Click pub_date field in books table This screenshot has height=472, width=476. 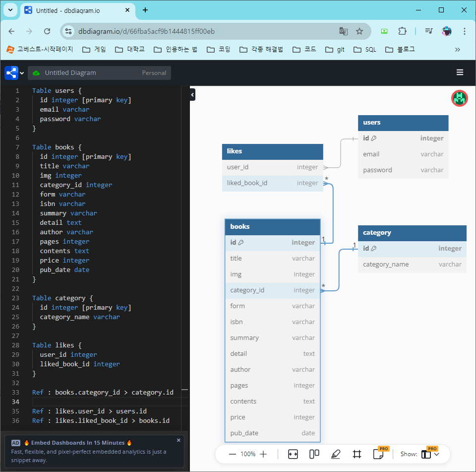(x=272, y=433)
